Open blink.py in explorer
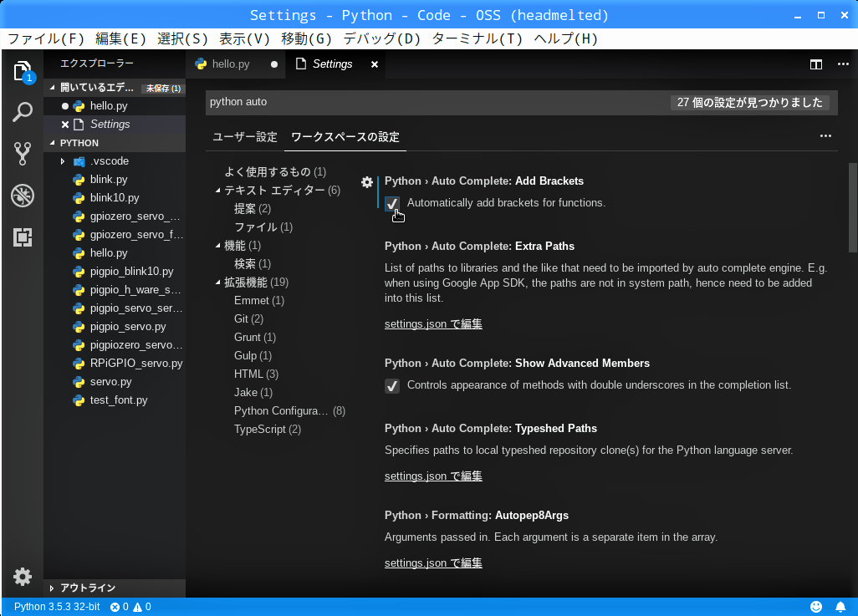The image size is (858, 616). 109,180
